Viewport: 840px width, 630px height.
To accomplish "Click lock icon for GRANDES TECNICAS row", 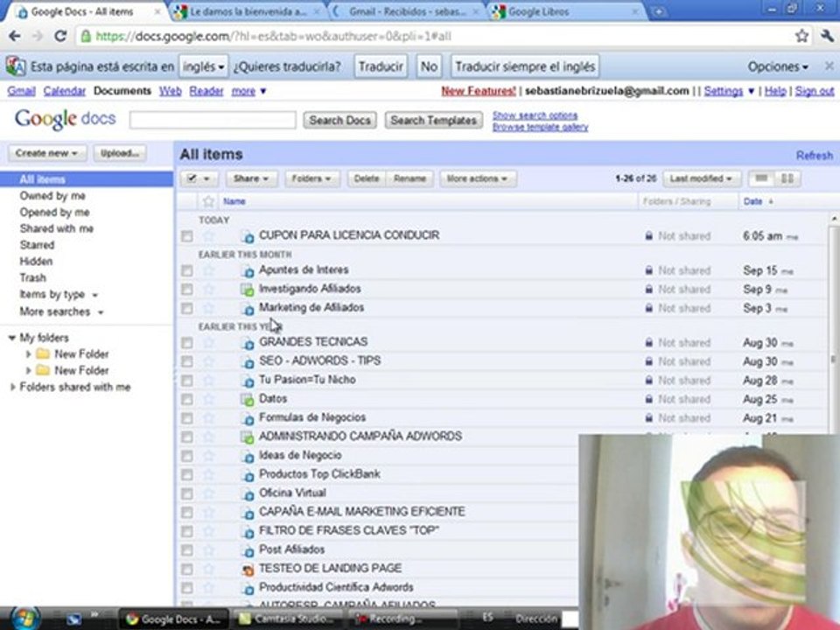I will [648, 342].
